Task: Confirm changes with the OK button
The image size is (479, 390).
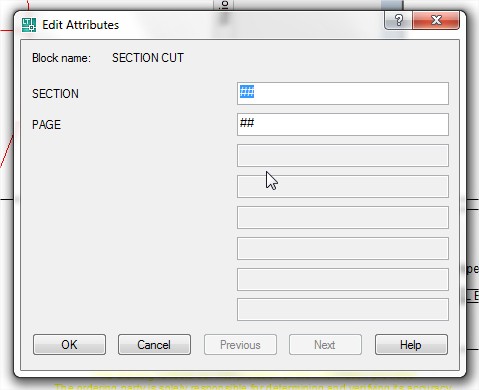Action: point(69,345)
